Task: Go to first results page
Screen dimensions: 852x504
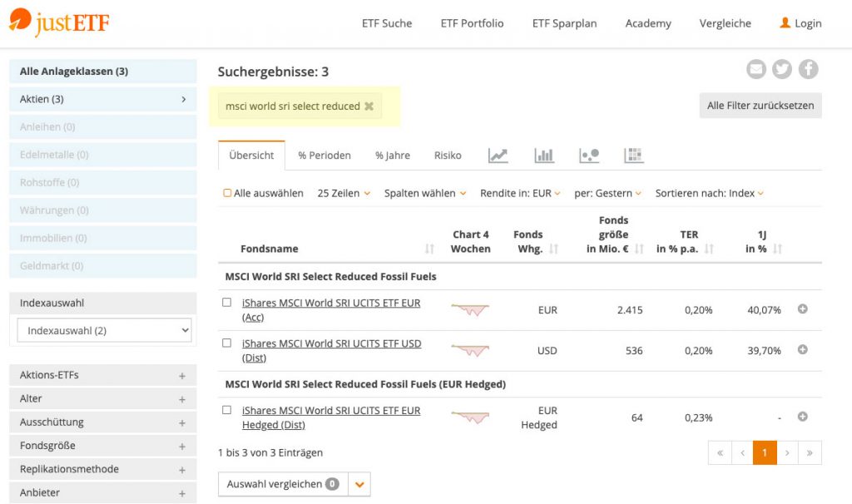Action: pyautogui.click(x=720, y=452)
